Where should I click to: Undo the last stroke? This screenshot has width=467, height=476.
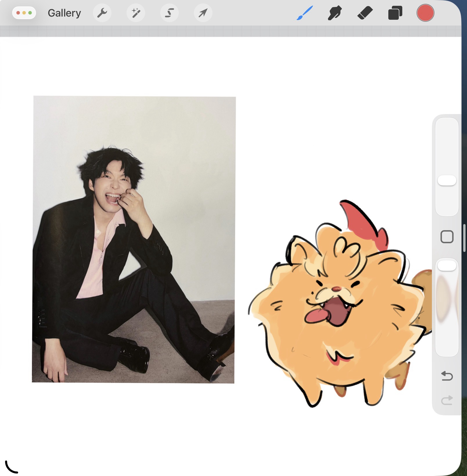pos(447,376)
